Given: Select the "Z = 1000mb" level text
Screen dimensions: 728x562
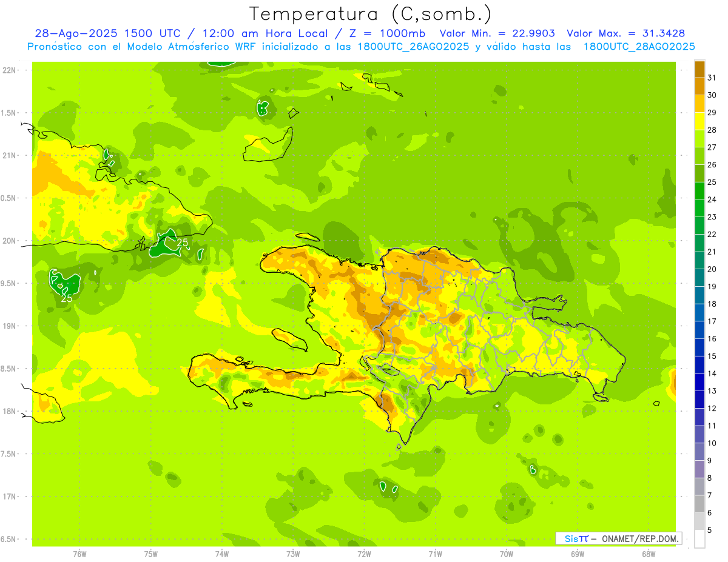Looking at the screenshot, I should pyautogui.click(x=388, y=33).
